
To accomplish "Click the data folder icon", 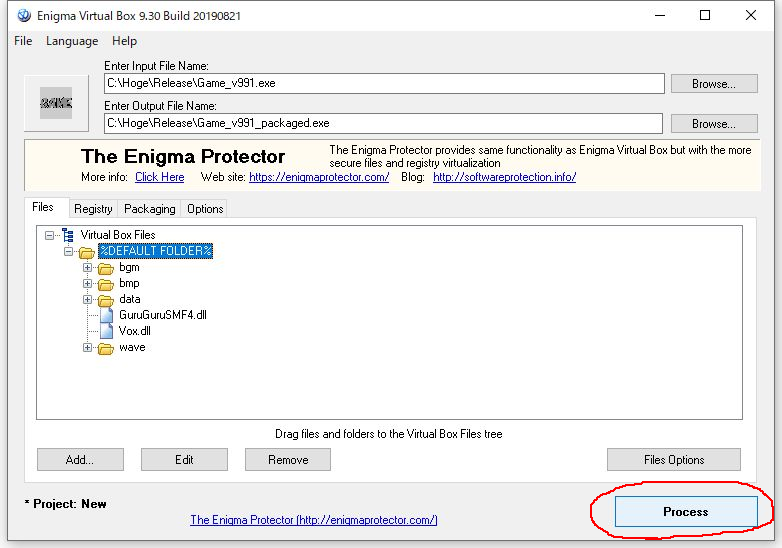I will pos(106,300).
